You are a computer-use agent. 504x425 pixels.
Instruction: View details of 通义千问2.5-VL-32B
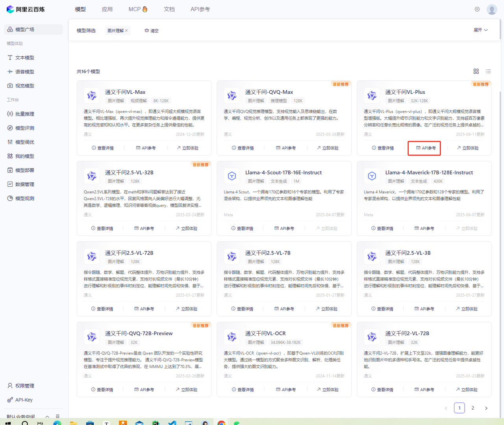(x=102, y=228)
